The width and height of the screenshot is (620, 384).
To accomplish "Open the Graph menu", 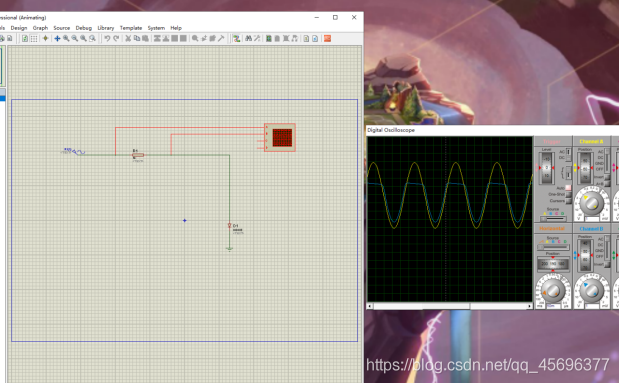I will pyautogui.click(x=40, y=28).
